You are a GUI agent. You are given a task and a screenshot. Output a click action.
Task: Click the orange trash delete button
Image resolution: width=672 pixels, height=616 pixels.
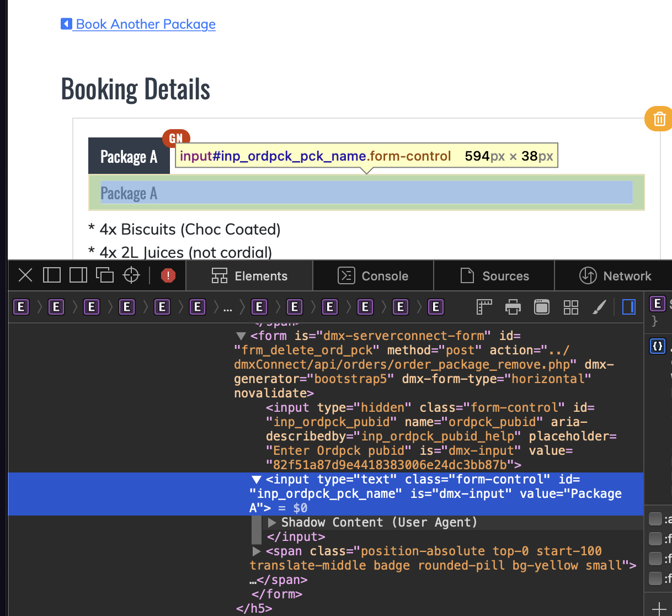(659, 119)
